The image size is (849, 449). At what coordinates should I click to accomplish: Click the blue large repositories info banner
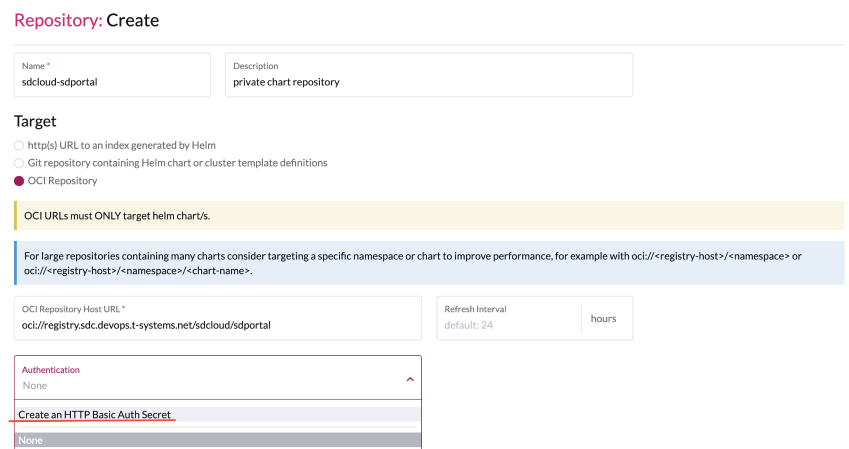coord(428,263)
